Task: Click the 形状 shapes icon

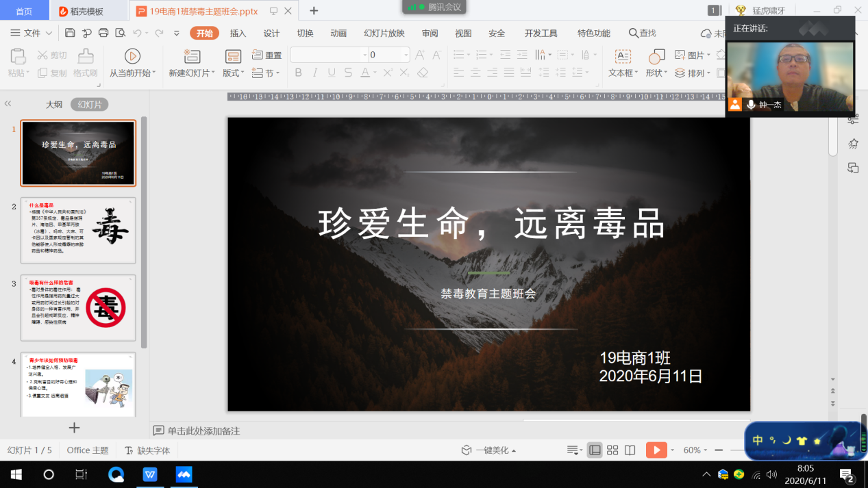Action: pyautogui.click(x=656, y=56)
